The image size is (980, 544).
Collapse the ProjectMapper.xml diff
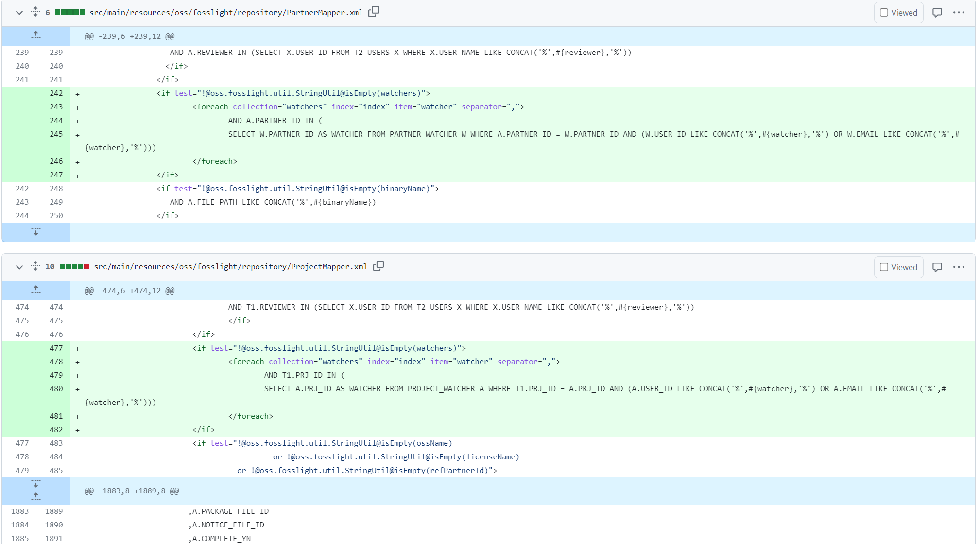coord(19,267)
